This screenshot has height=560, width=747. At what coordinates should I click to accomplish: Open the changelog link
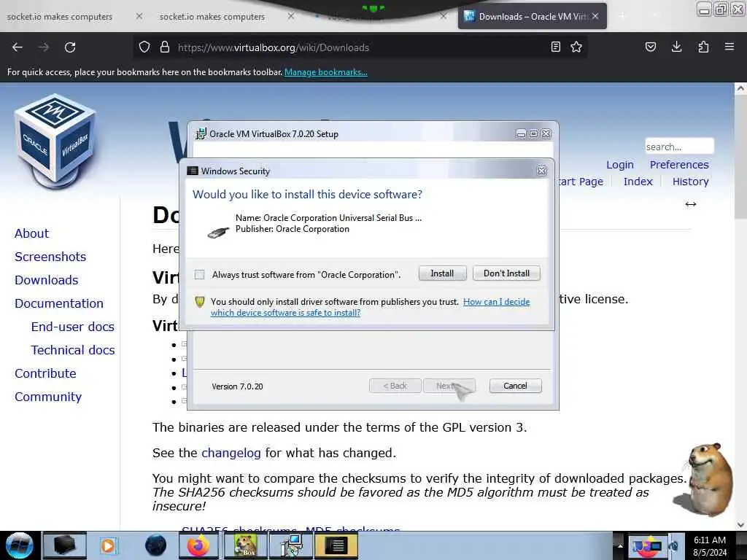coord(231,453)
